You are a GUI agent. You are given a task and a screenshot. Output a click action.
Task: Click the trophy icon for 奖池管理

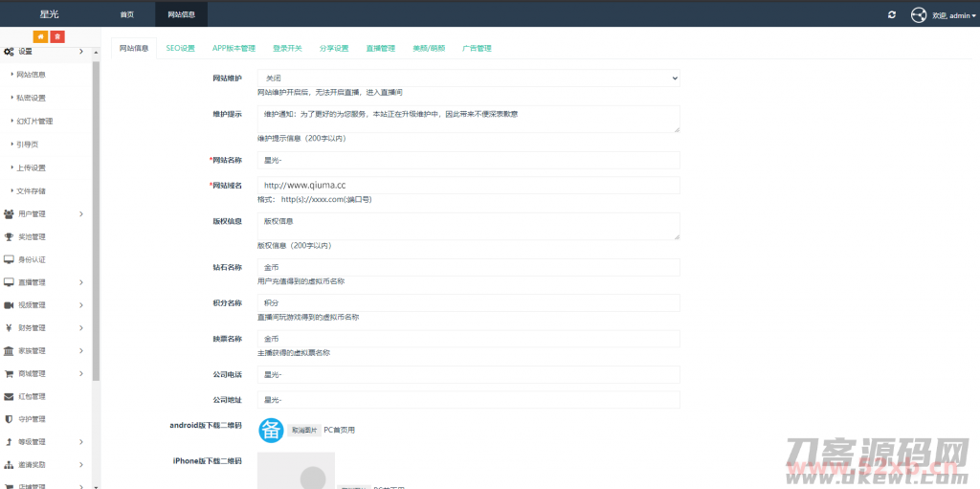coord(9,237)
